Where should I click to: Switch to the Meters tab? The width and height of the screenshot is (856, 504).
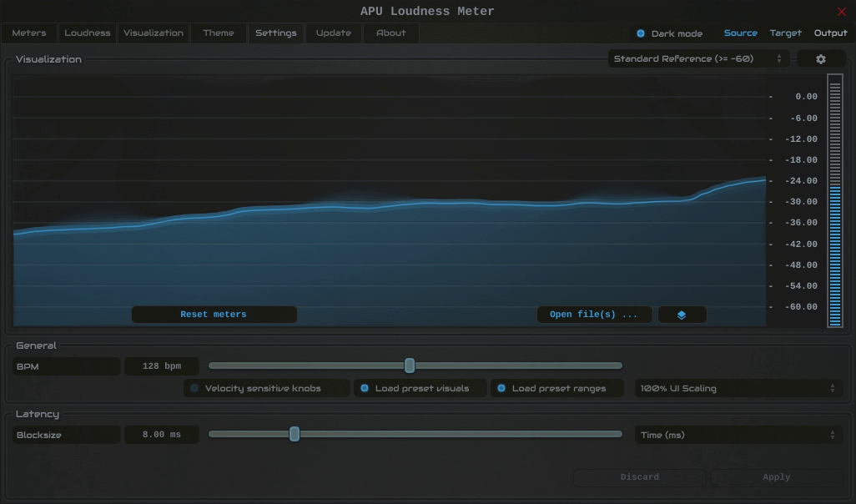(29, 33)
